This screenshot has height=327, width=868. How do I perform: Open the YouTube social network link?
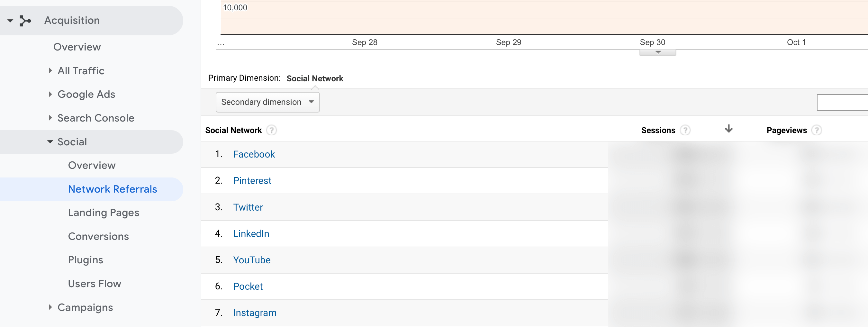(252, 260)
